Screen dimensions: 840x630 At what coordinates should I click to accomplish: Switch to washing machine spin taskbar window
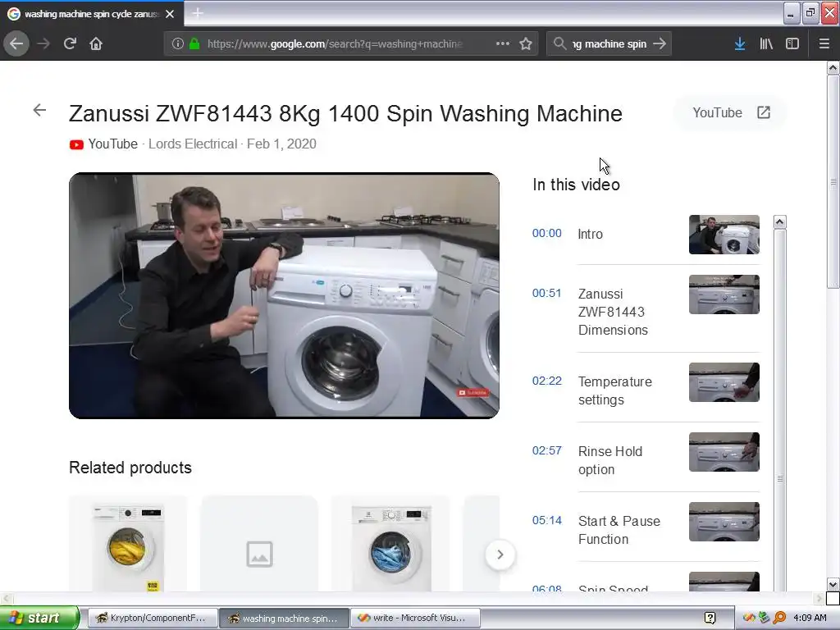284,618
